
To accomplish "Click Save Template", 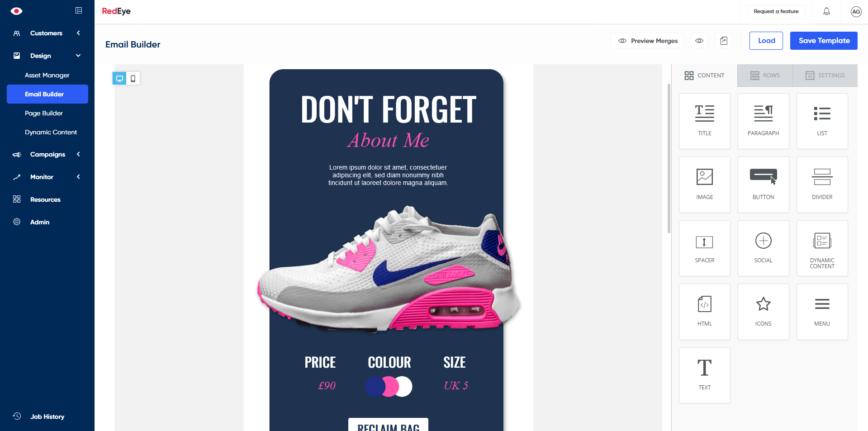I will pyautogui.click(x=824, y=41).
